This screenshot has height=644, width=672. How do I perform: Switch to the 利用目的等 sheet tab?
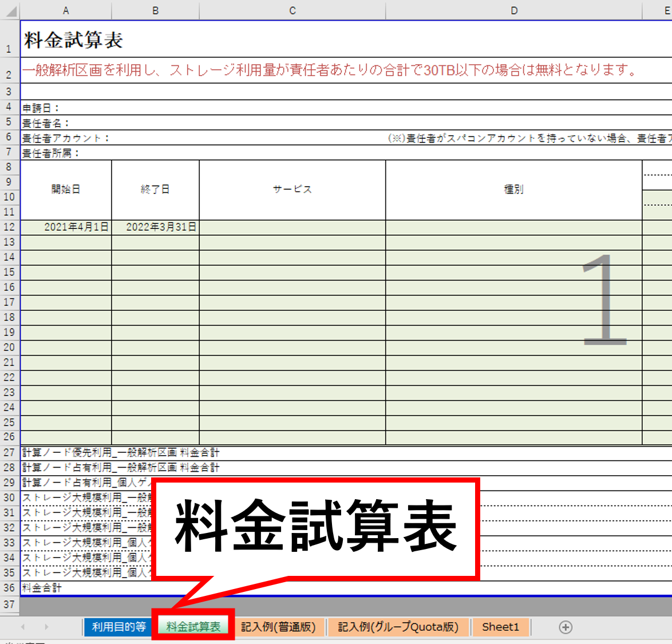click(118, 627)
